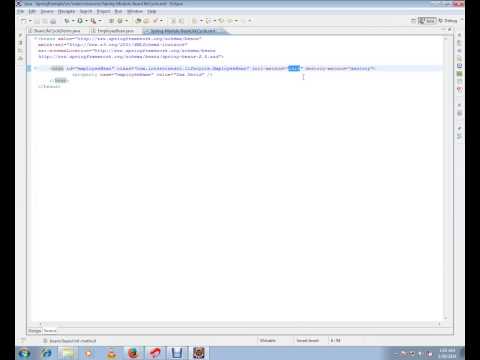Expand the Debug launch dropdown arrow
Image resolution: width=480 pixels, height=360 pixels.
pyautogui.click(x=73, y=21)
